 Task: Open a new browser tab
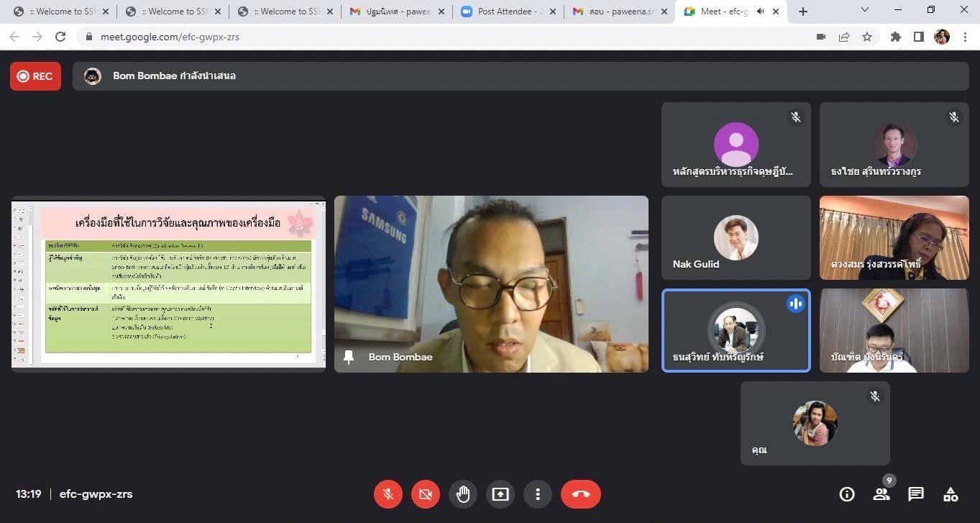tap(803, 12)
